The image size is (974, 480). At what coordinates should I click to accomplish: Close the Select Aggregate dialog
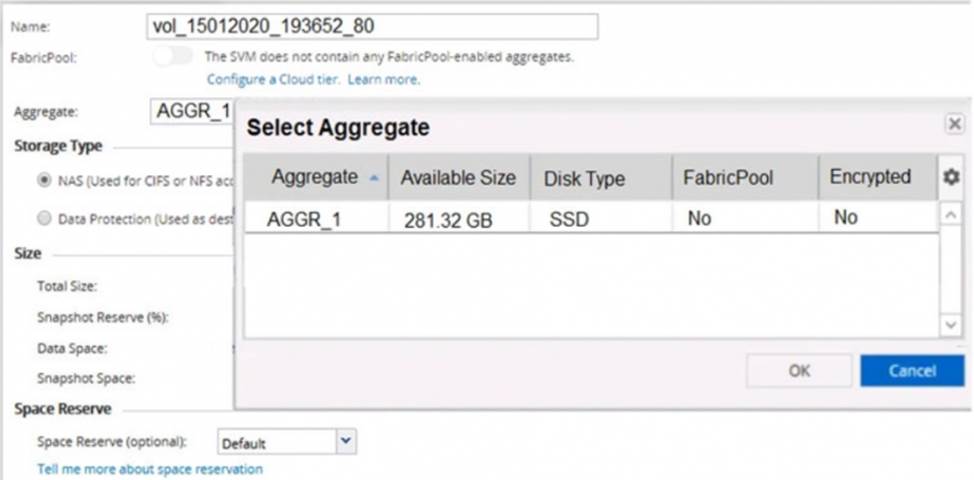(x=954, y=124)
